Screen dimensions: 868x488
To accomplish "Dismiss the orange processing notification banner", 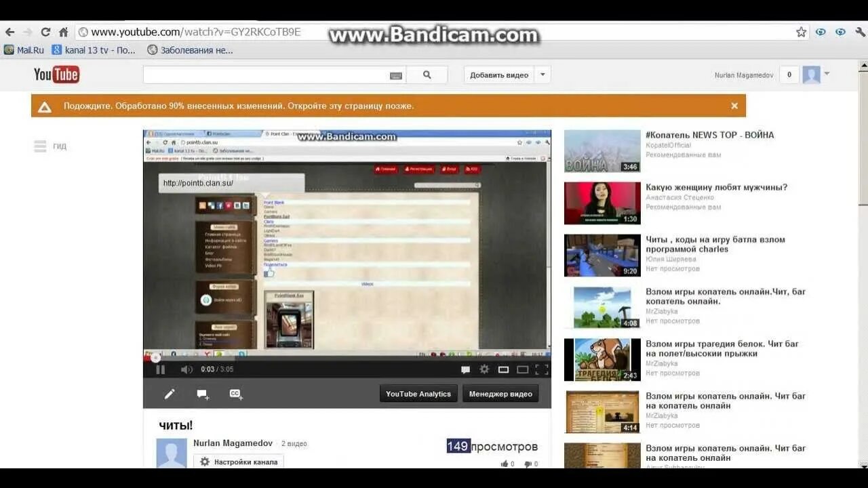I will click(x=734, y=106).
